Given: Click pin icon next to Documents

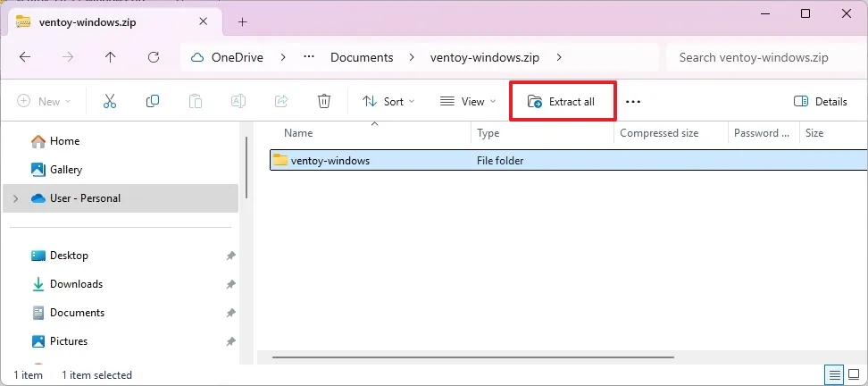Looking at the screenshot, I should pyautogui.click(x=230, y=313).
